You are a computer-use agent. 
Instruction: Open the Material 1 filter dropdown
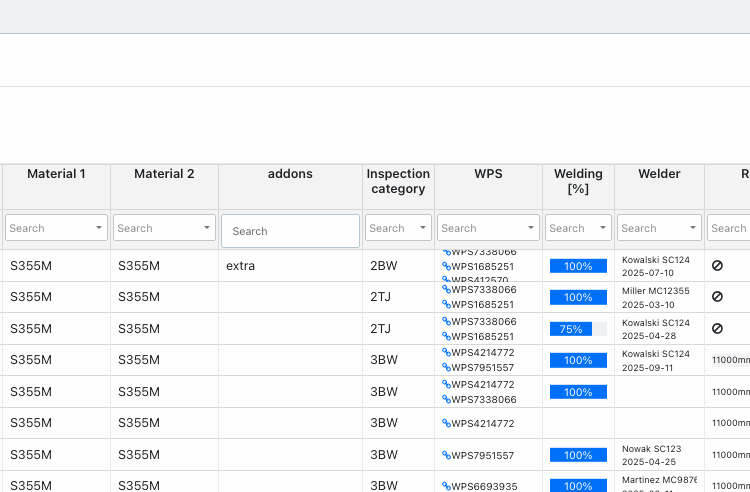click(99, 228)
